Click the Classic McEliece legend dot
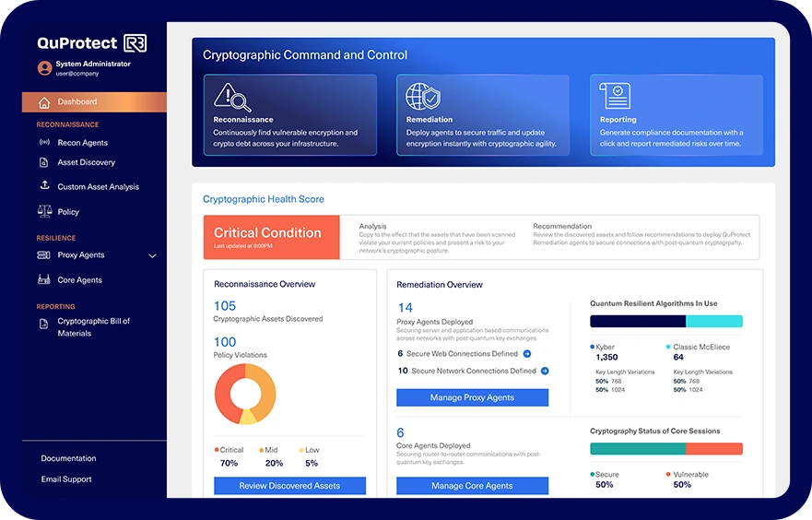Image resolution: width=812 pixels, height=520 pixels. (x=668, y=347)
